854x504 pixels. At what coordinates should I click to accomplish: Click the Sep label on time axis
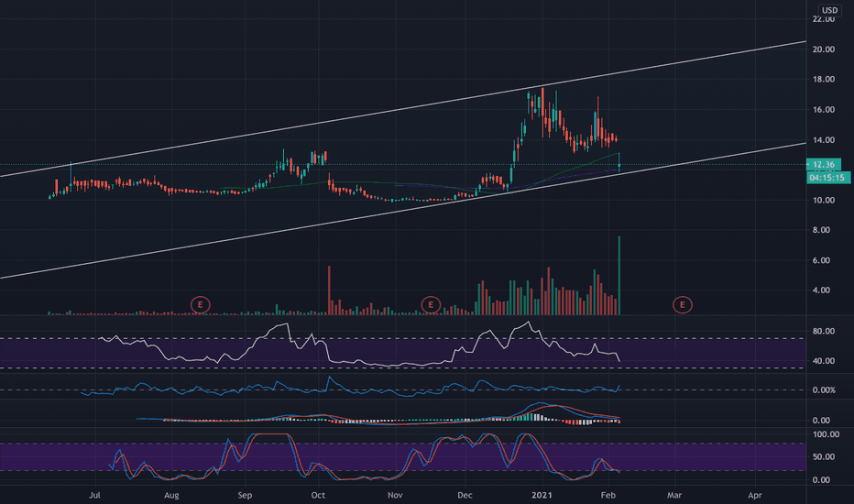coord(245,495)
